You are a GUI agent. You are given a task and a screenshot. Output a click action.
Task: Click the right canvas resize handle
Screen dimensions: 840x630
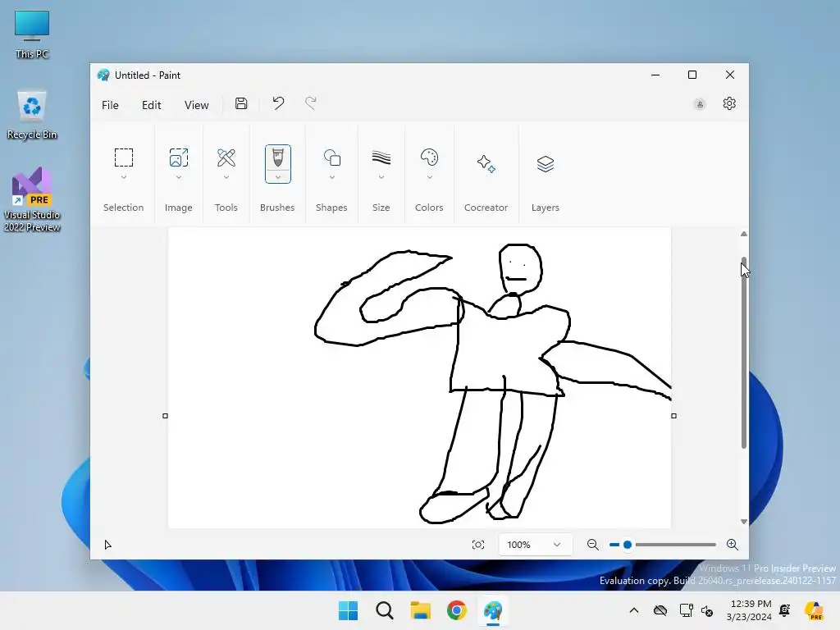click(x=674, y=416)
